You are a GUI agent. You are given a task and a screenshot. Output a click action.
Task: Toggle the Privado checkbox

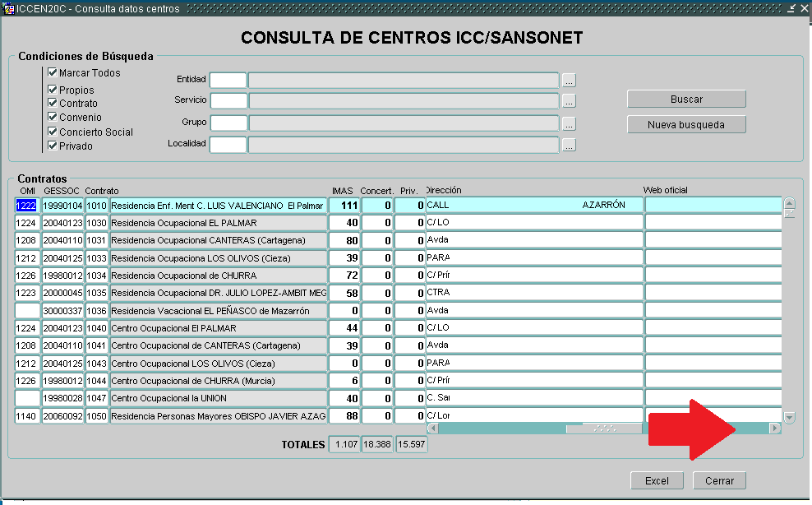(53, 146)
